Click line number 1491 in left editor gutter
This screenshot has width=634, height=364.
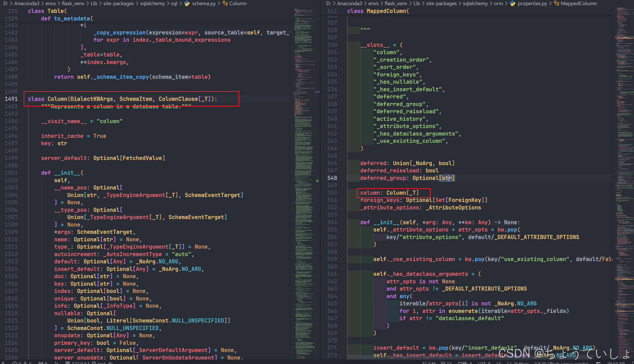[11, 99]
